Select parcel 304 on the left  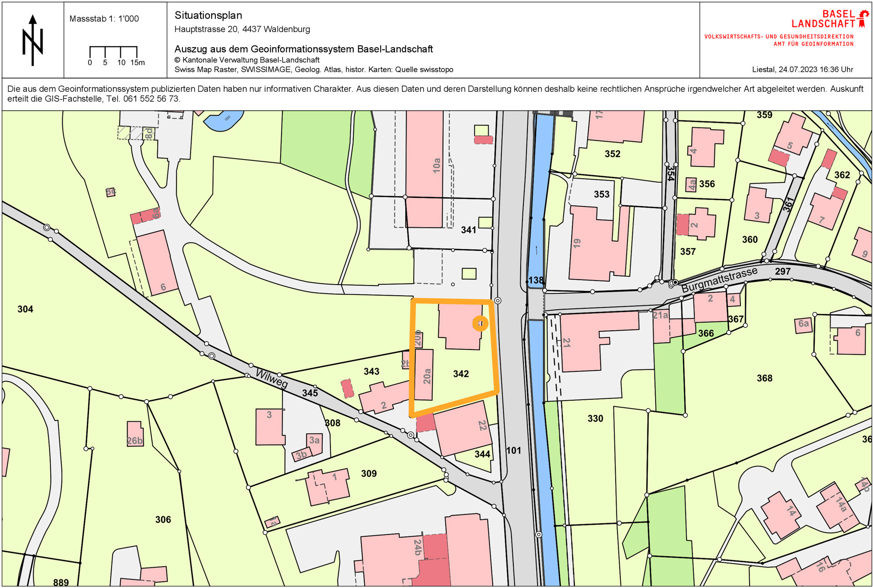[x=25, y=309]
